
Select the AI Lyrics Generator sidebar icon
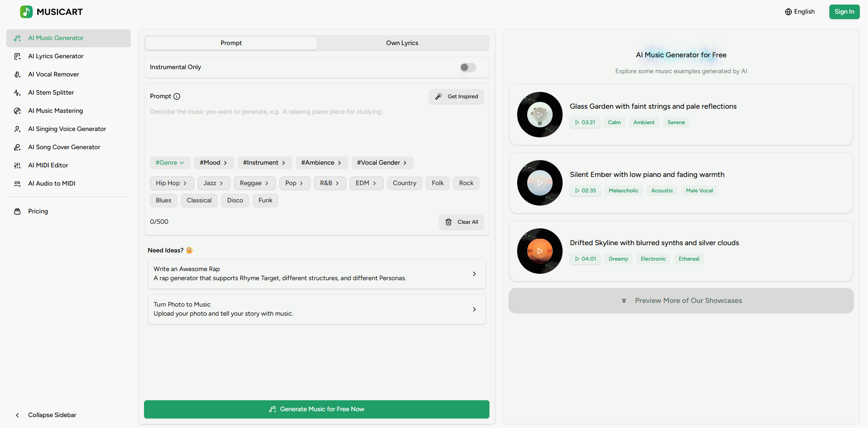(x=17, y=56)
